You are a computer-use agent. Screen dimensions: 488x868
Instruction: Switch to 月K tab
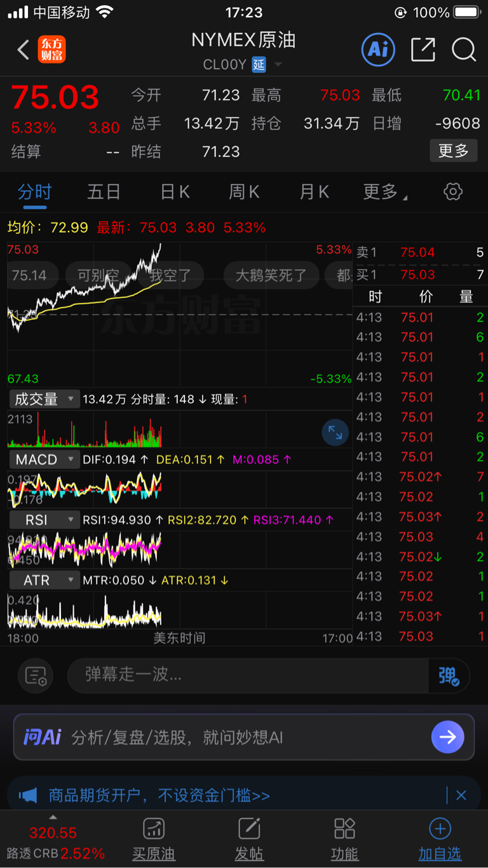314,191
